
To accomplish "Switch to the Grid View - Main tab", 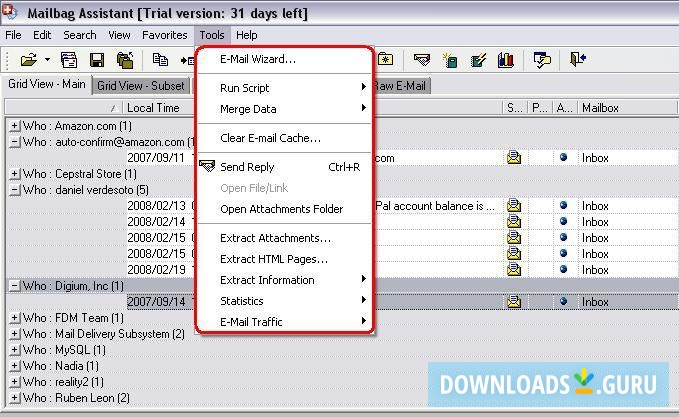I will 46,84.
